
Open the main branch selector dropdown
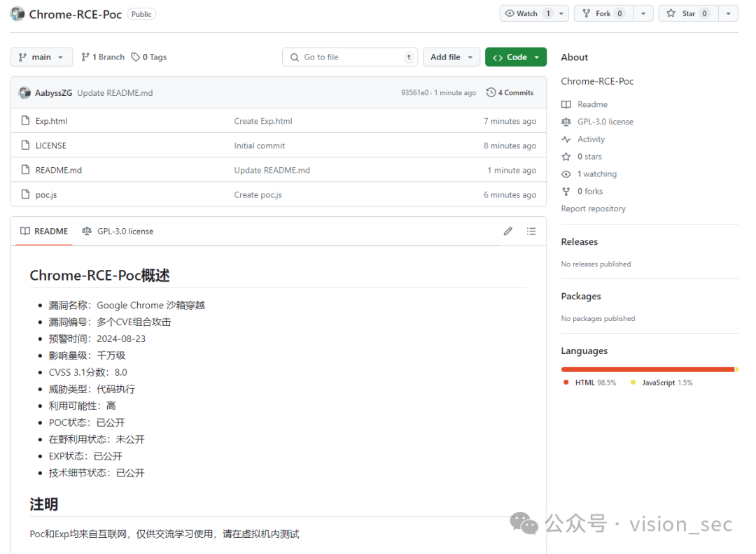pos(41,57)
